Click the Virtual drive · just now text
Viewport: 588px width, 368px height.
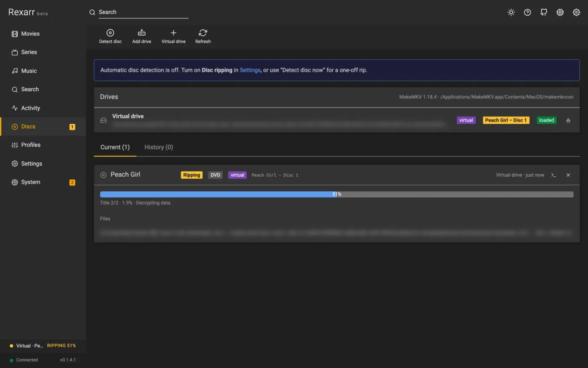coord(520,175)
